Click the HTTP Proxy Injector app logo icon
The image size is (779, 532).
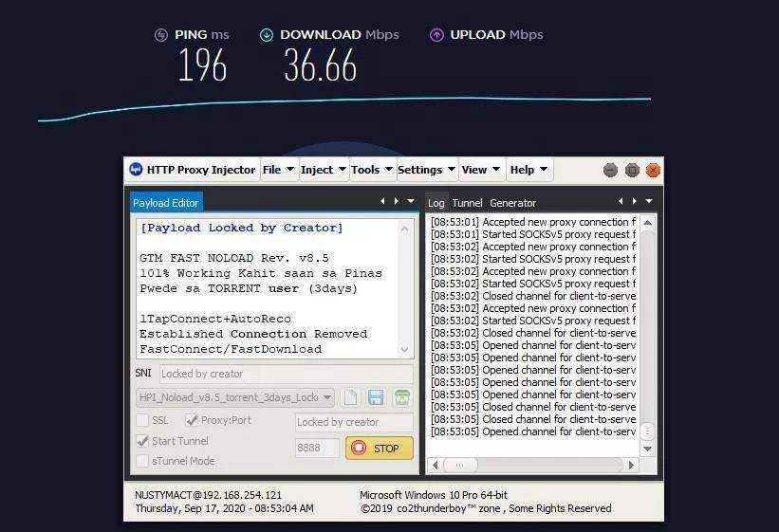(x=136, y=170)
